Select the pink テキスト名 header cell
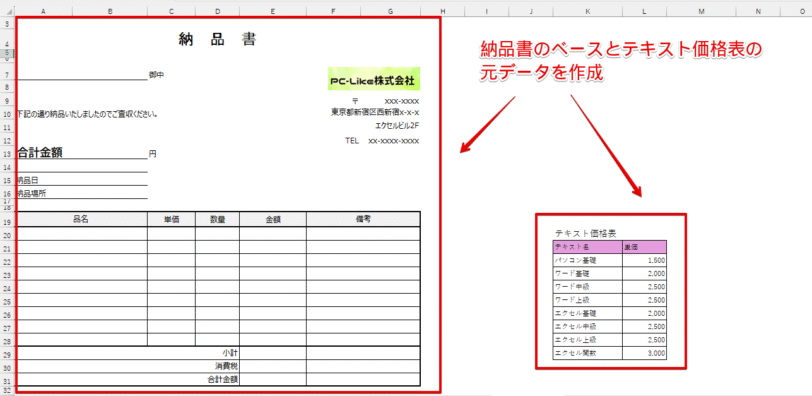The height and width of the screenshot is (396, 812). (x=587, y=246)
